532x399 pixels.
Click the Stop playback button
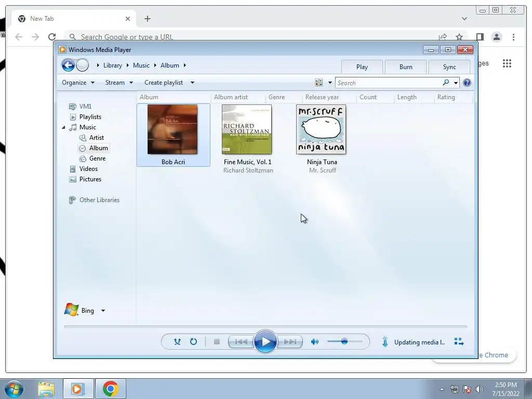pyautogui.click(x=217, y=342)
